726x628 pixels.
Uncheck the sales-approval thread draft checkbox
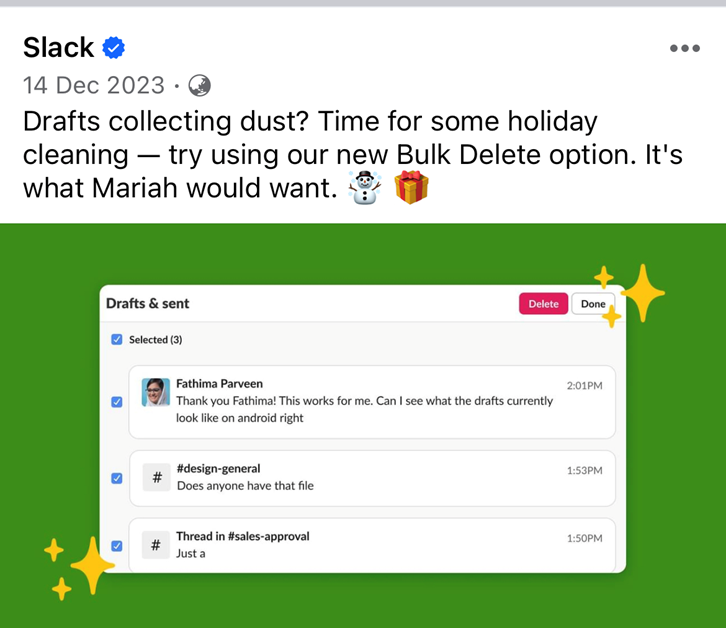tap(117, 546)
